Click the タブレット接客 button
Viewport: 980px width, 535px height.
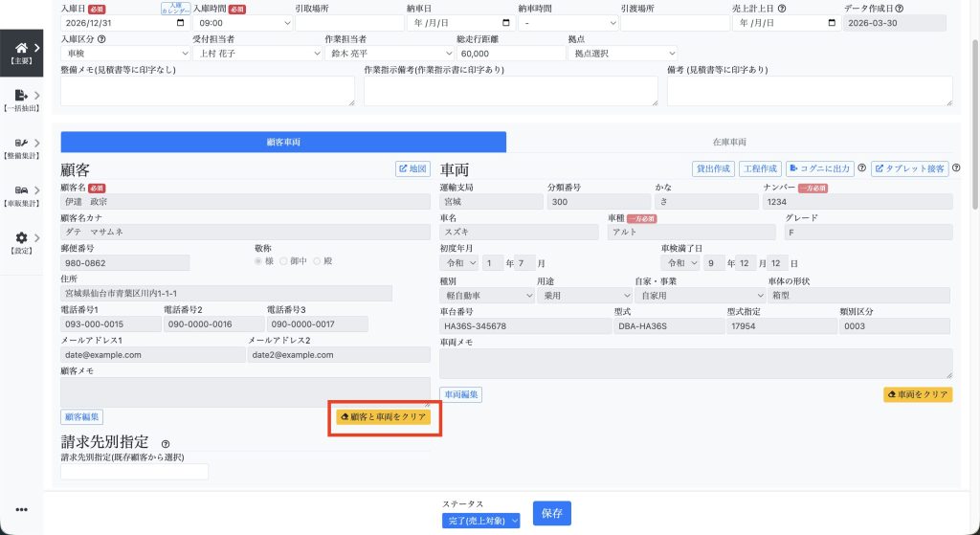coord(909,168)
